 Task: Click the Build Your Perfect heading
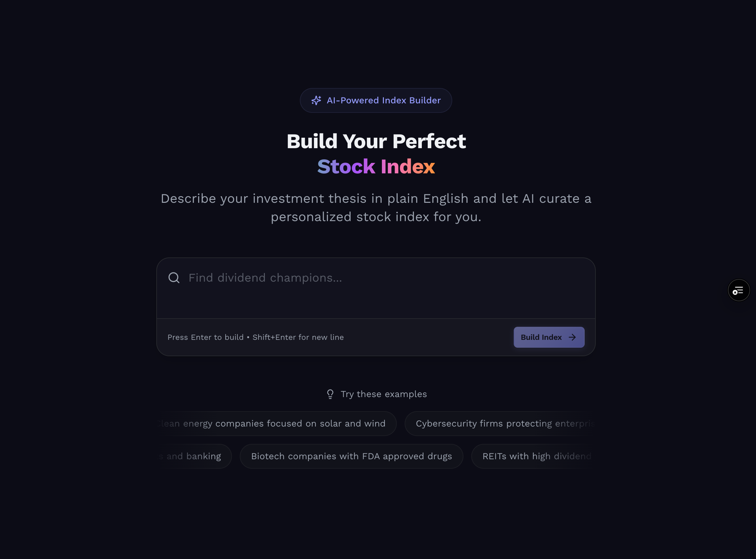click(x=376, y=141)
